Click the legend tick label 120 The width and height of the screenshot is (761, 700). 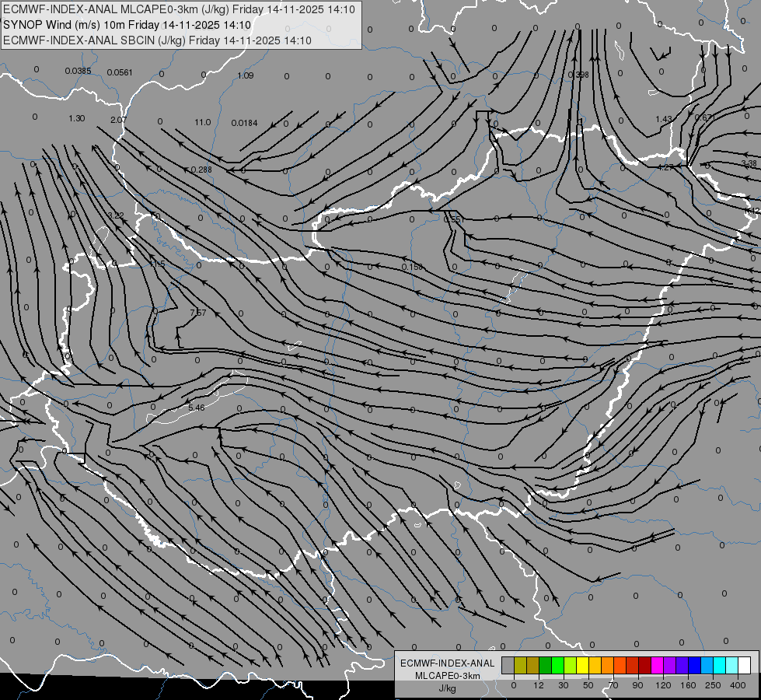coord(663,685)
